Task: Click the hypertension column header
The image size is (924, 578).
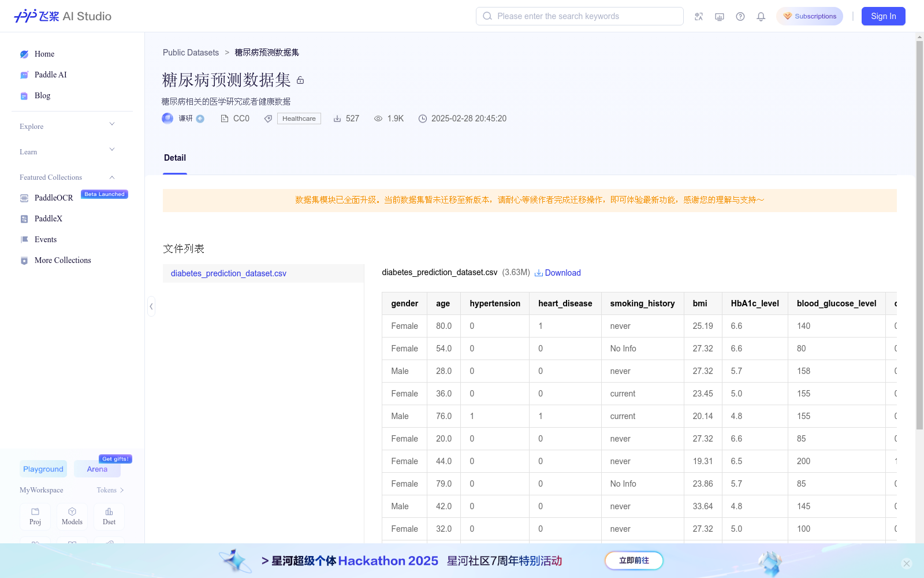Action: (495, 303)
